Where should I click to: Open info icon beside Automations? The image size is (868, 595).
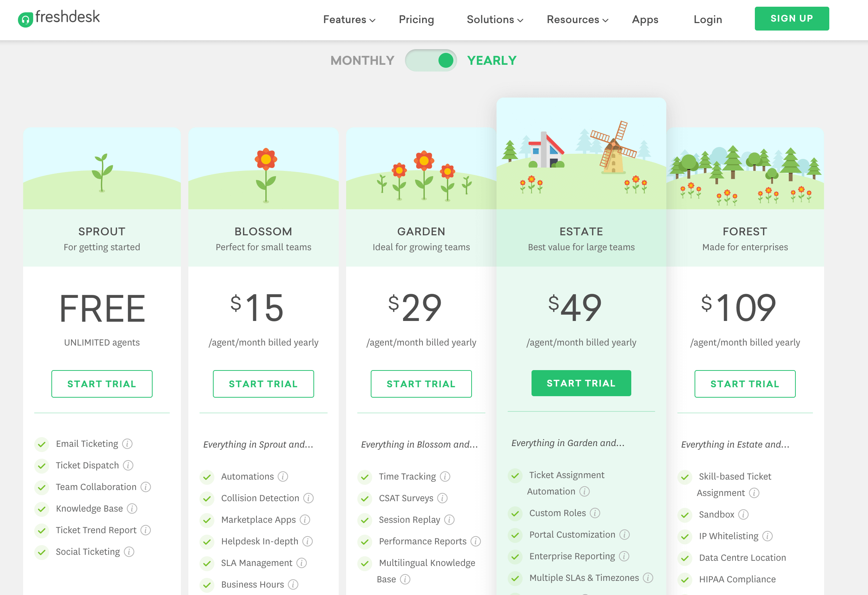[x=283, y=477]
